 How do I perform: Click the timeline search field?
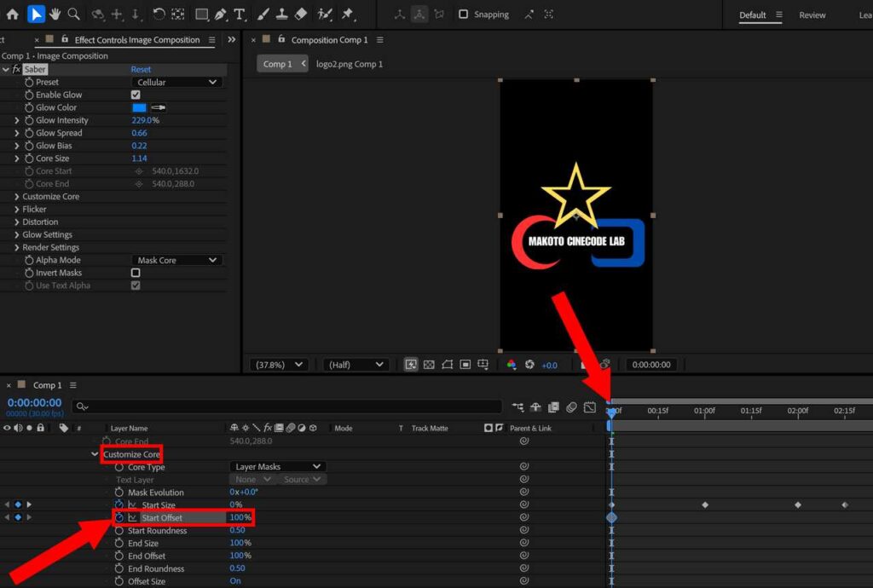click(286, 406)
